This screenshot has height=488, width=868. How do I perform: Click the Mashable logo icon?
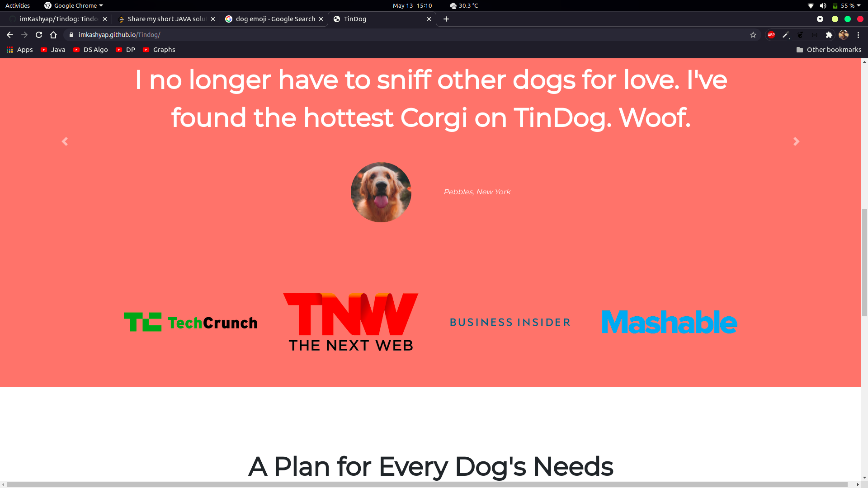670,322
